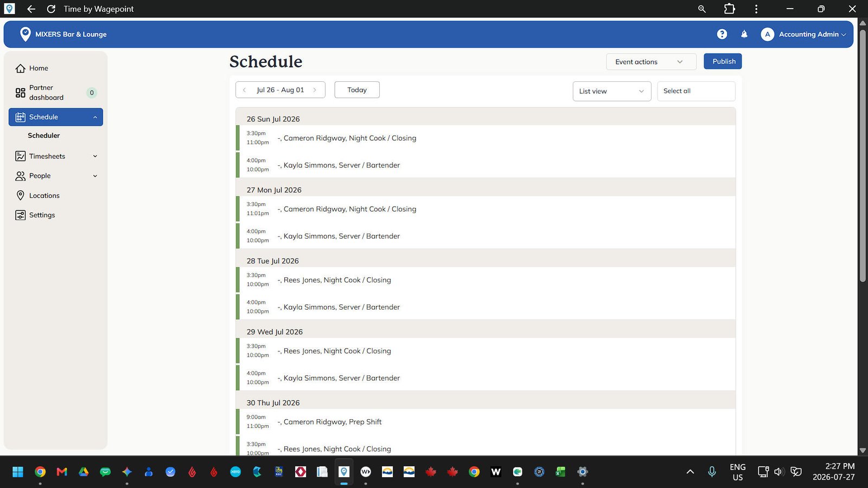Open the Event actions dropdown
868x488 pixels.
[651, 62]
